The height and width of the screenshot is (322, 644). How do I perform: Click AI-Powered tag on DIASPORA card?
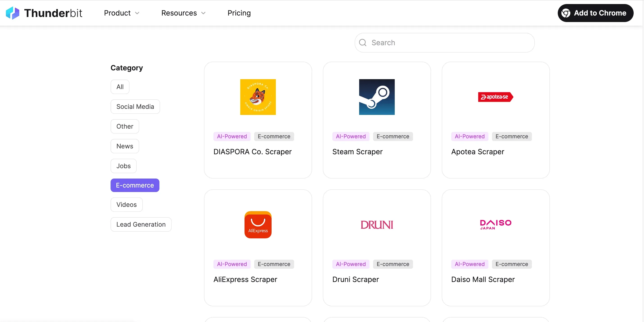point(232,136)
